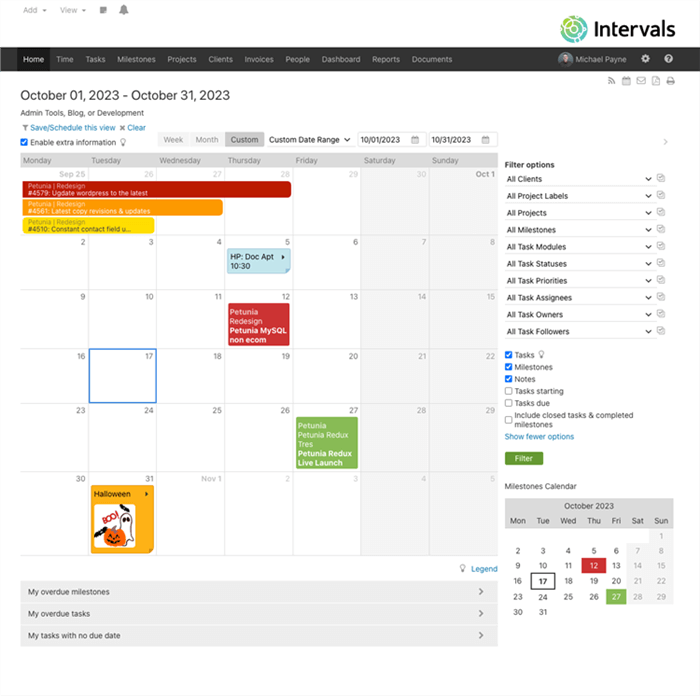Viewport: 700px width, 696px height.
Task: Go to the Tasks tab
Action: tap(95, 59)
